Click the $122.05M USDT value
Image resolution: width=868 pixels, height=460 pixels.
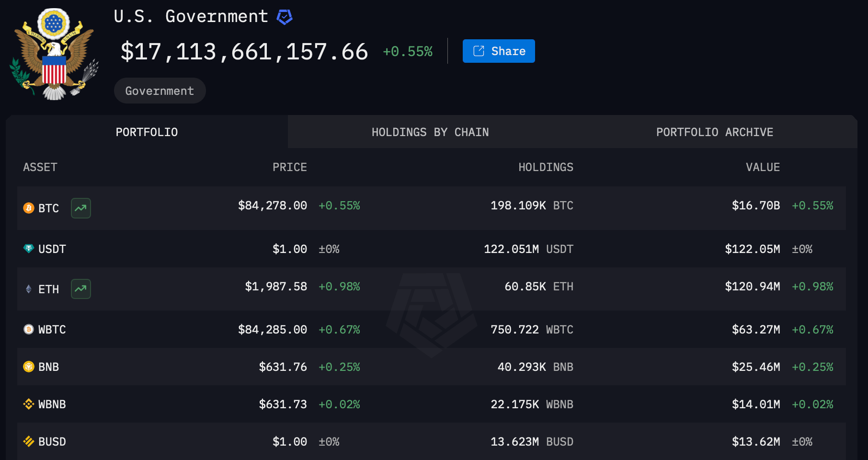(x=753, y=249)
